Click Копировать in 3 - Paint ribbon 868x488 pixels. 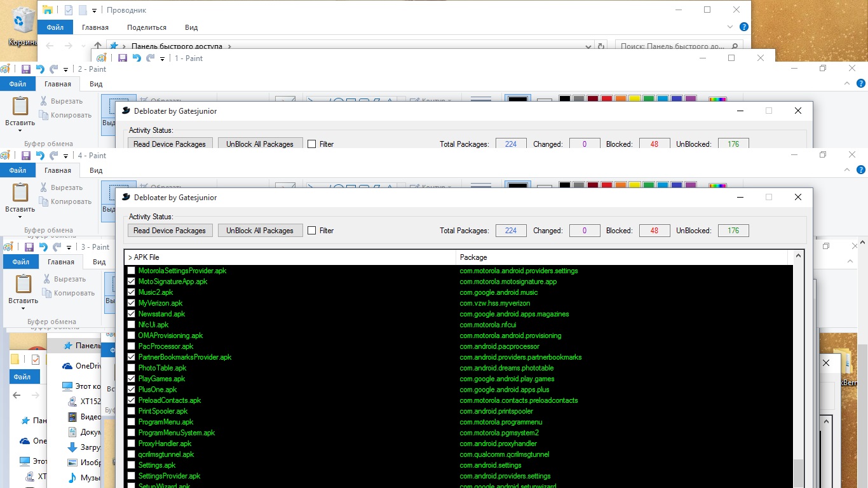coord(69,293)
